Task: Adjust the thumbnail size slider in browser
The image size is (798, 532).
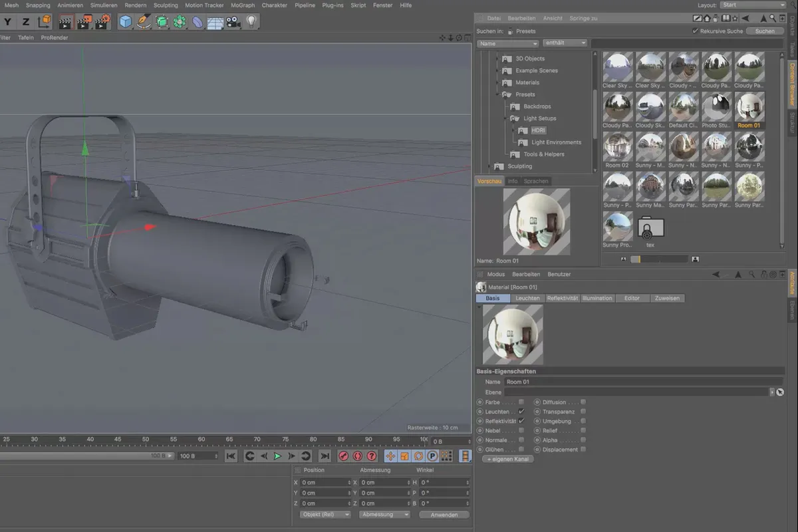Action: coord(658,259)
